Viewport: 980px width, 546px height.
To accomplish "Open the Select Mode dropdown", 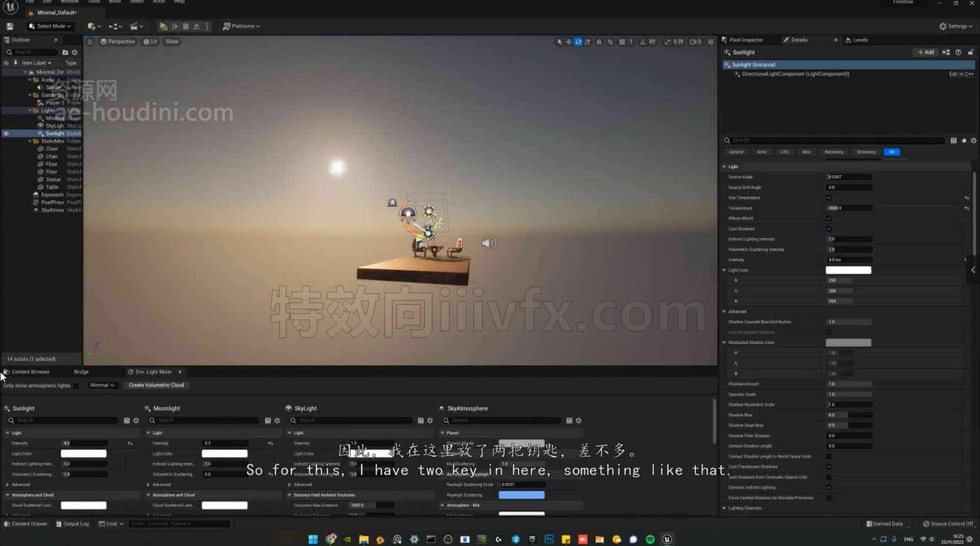I will tap(50, 27).
